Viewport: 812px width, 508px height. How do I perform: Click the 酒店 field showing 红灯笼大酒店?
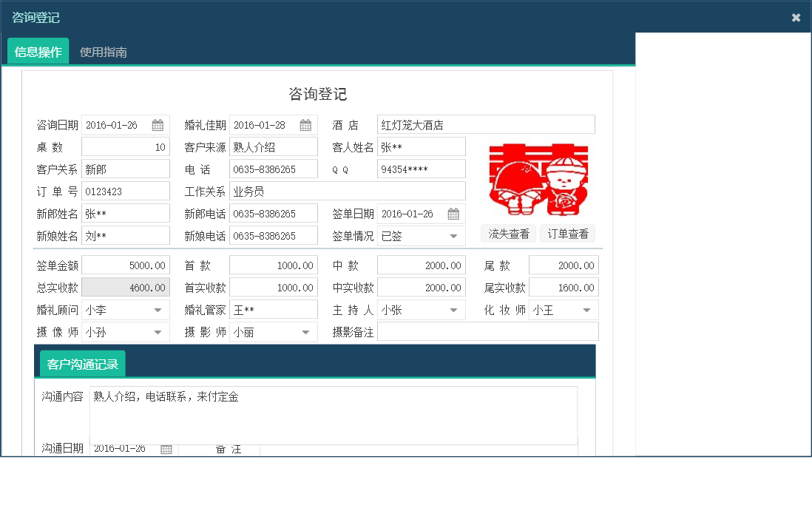pos(484,123)
